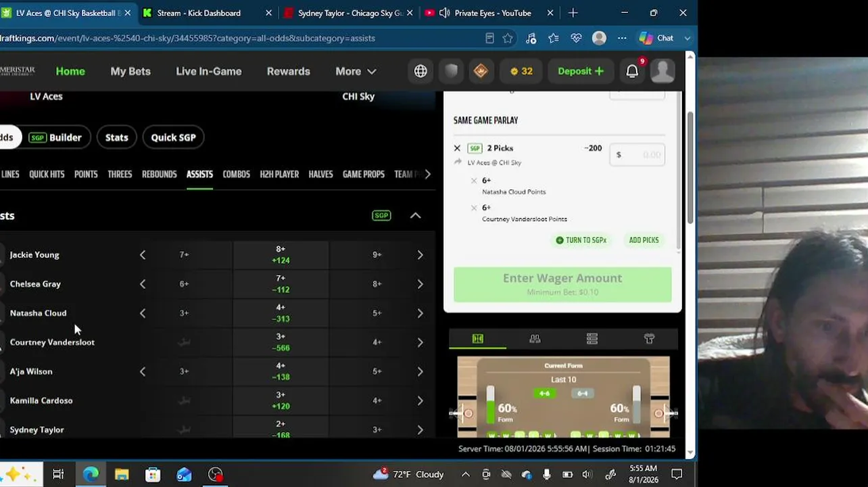Image resolution: width=868 pixels, height=487 pixels.
Task: Switch to the Game Props category tab
Action: 364,174
